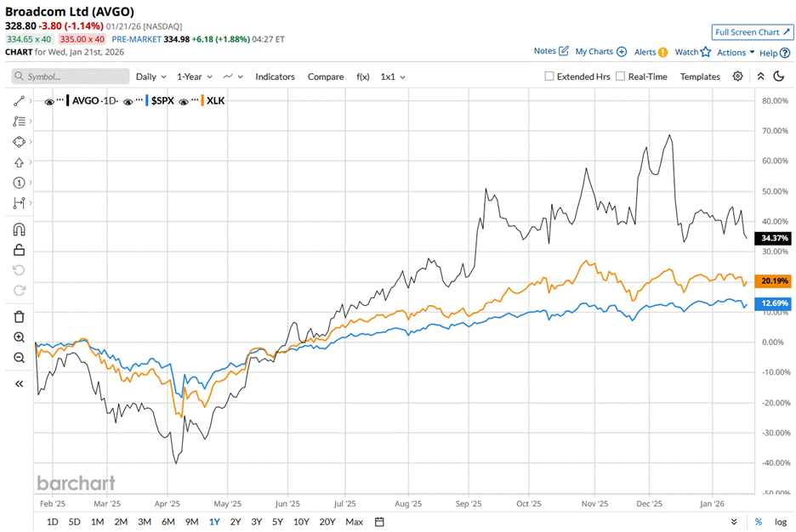Open XLK series options ellipsis

point(195,99)
